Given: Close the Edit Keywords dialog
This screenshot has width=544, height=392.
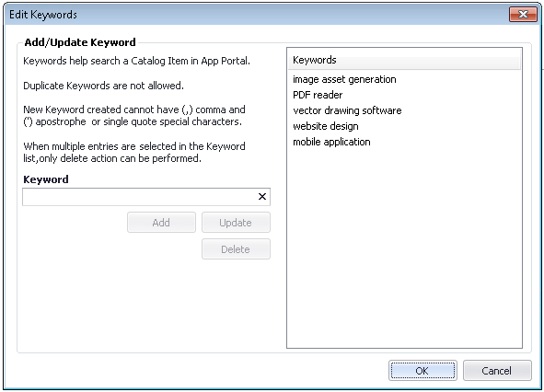Looking at the screenshot, I should [x=523, y=14].
